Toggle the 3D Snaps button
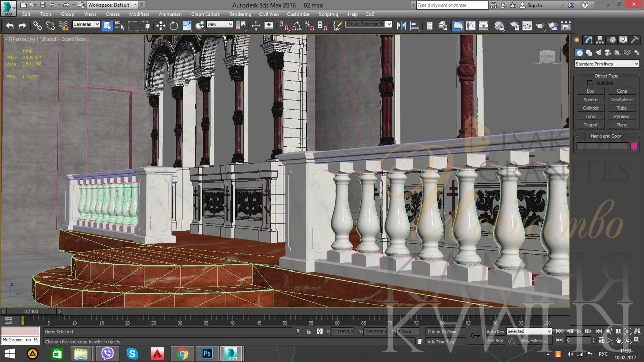644x362 pixels. pos(284,26)
